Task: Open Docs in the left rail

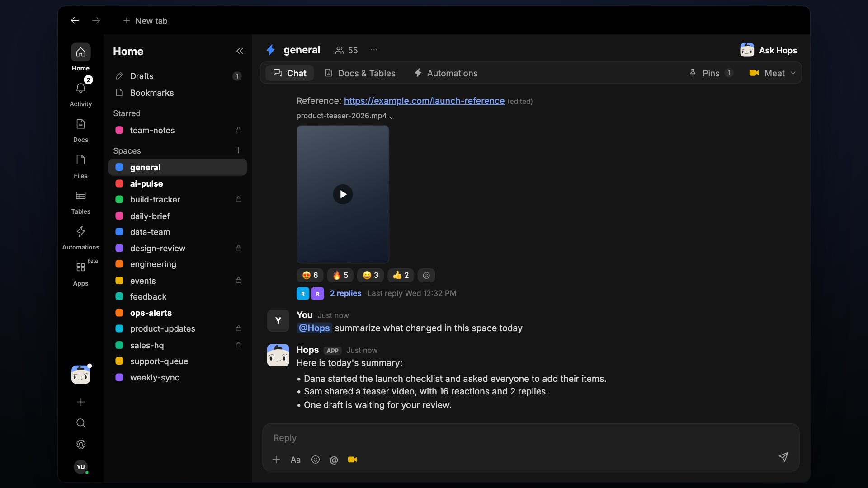Action: [x=80, y=130]
